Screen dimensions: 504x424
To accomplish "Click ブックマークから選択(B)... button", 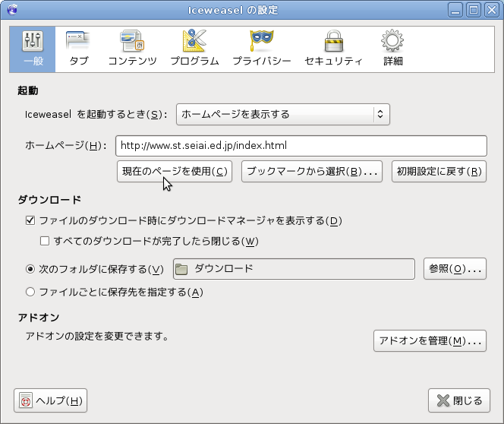I will [312, 172].
